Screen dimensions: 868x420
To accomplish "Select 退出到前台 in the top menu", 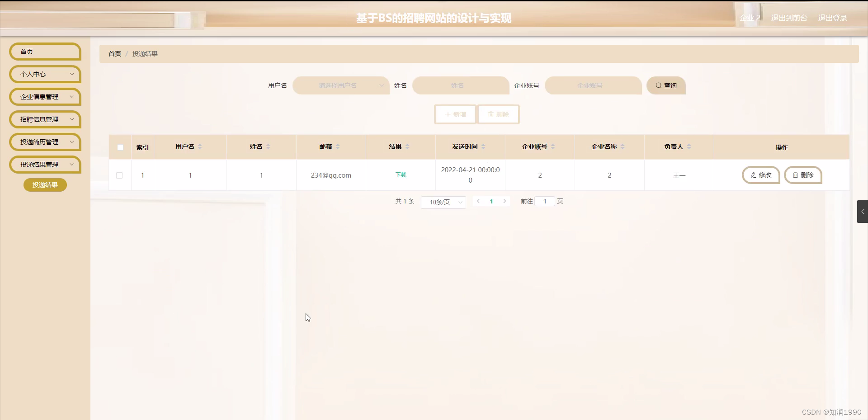I will tap(788, 18).
